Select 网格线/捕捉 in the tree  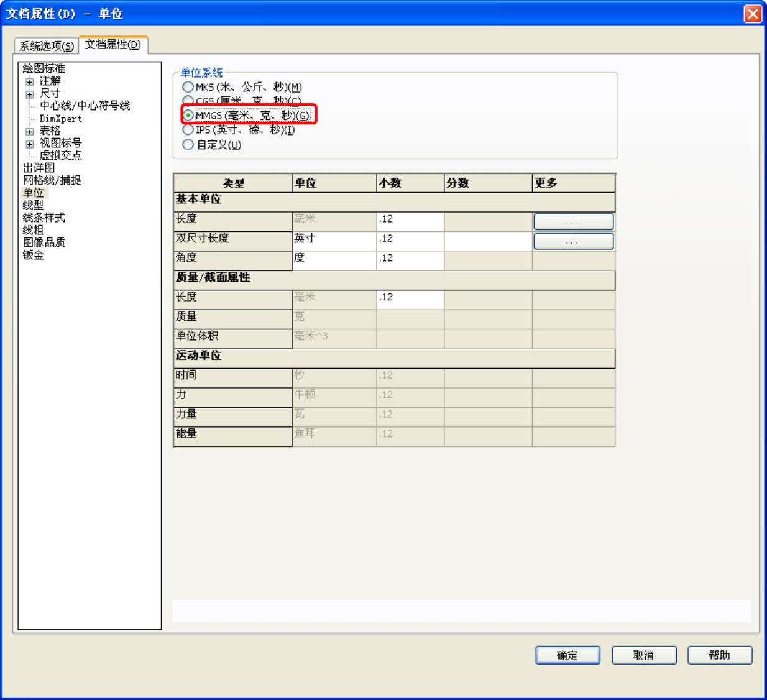pyautogui.click(x=52, y=180)
